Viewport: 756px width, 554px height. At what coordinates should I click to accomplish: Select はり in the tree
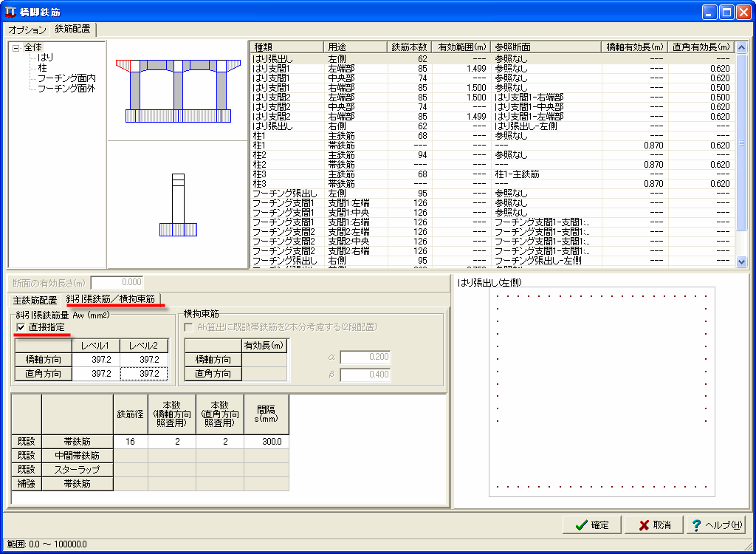tap(45, 57)
